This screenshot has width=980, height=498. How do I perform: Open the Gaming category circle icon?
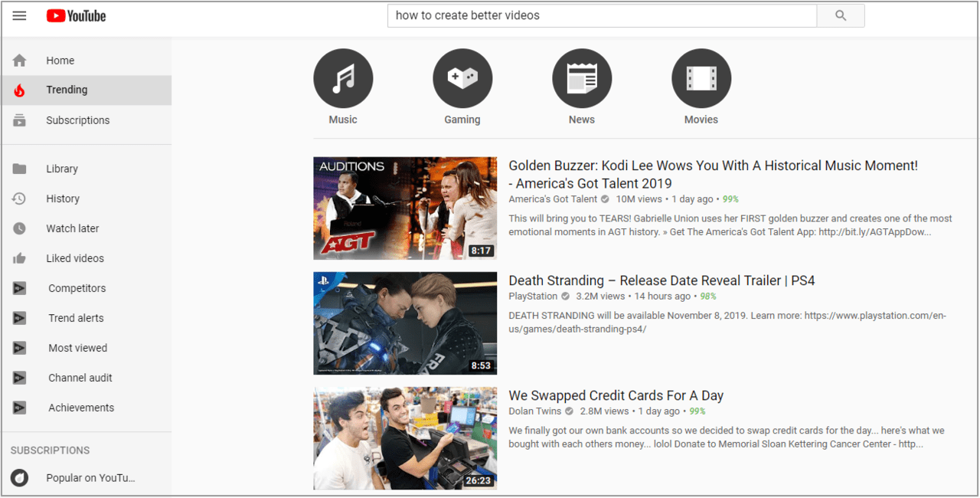(462, 78)
